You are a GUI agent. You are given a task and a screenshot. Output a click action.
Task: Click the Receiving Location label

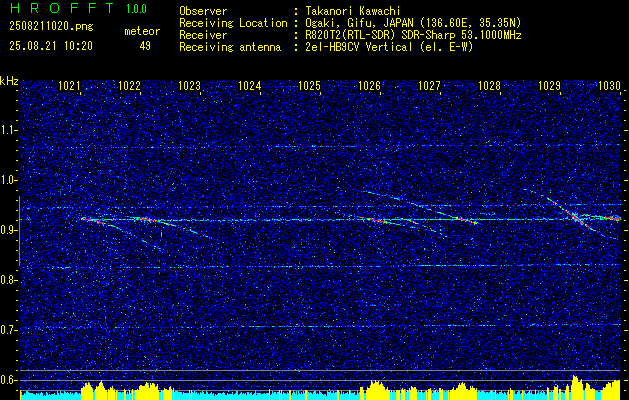233,23
